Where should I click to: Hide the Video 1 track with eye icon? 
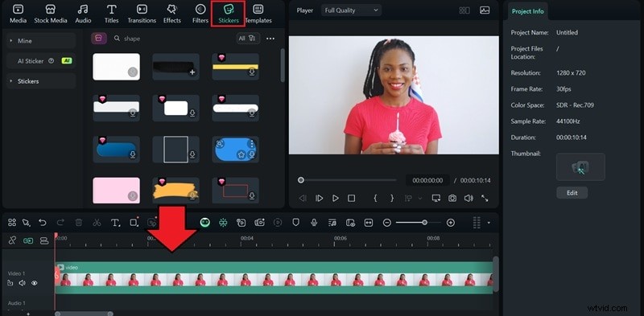[35, 283]
